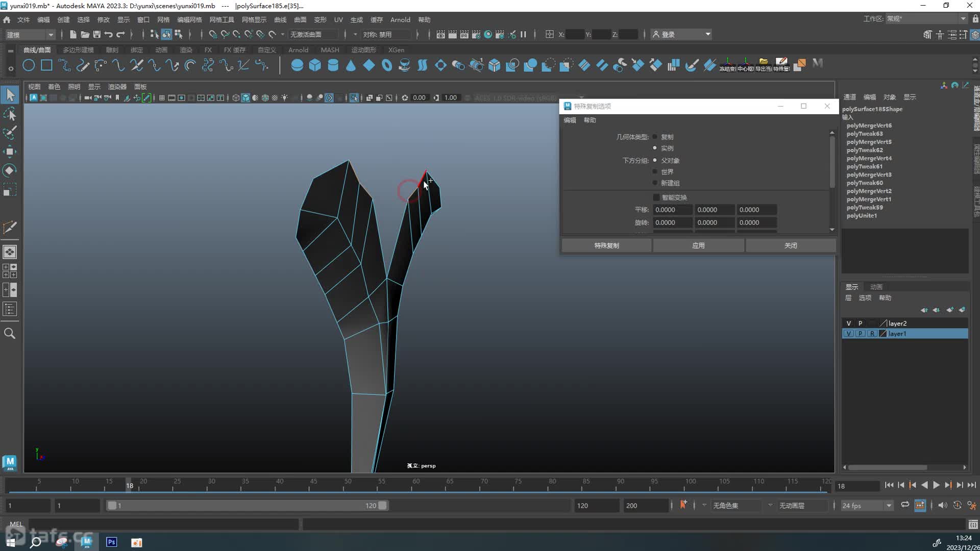Click the go to end of playback range button
The width and height of the screenshot is (980, 551).
[x=971, y=485]
